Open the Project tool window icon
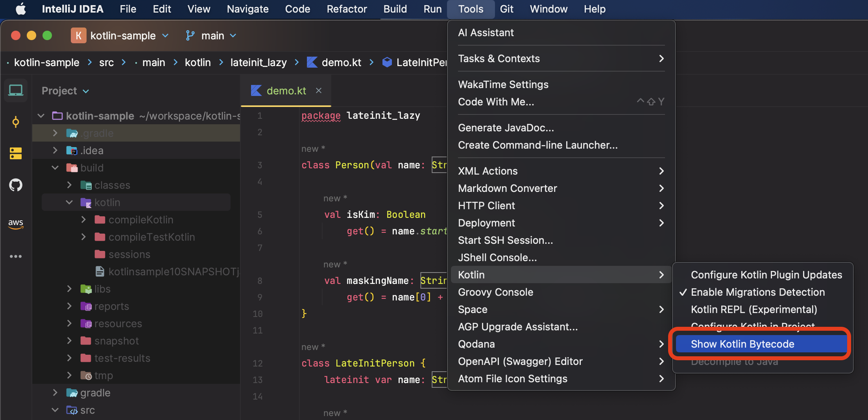Screen dimensions: 868x420 pos(16,90)
